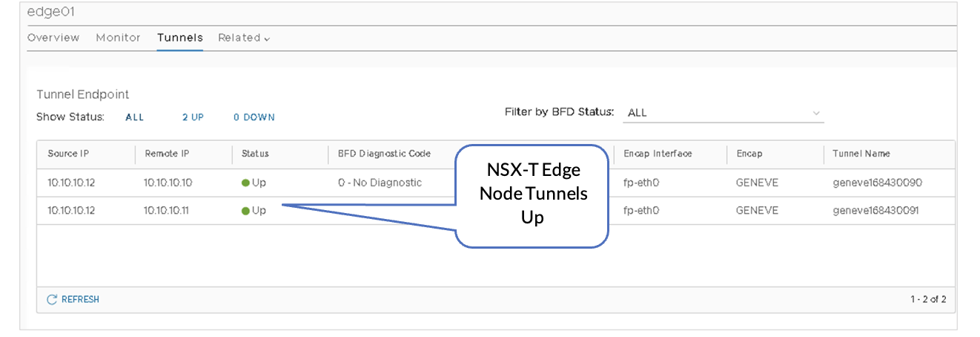Sort by Remote IP column header

pyautogui.click(x=167, y=154)
